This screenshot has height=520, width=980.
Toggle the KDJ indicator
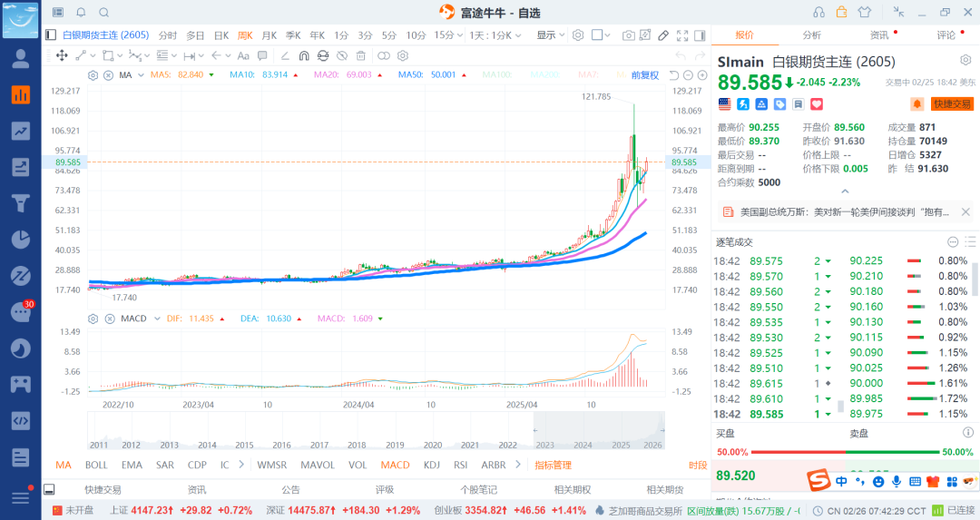coord(432,465)
